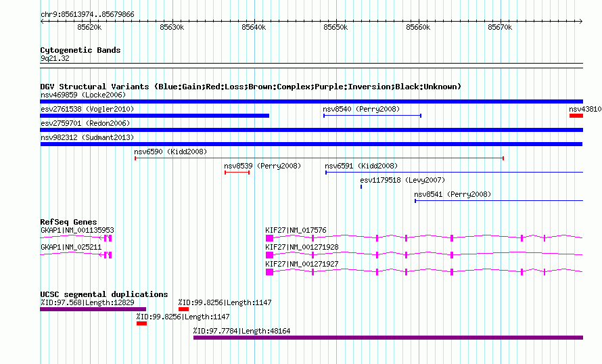Image resolution: width=602 pixels, height=364 pixels.
Task: Click the GKAP1|NM_001135953 gene label
Action: (77, 230)
